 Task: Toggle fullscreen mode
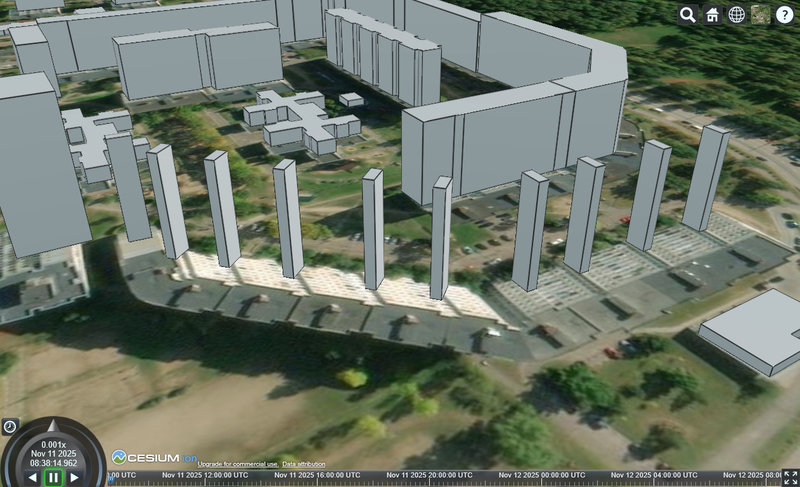coord(790,477)
